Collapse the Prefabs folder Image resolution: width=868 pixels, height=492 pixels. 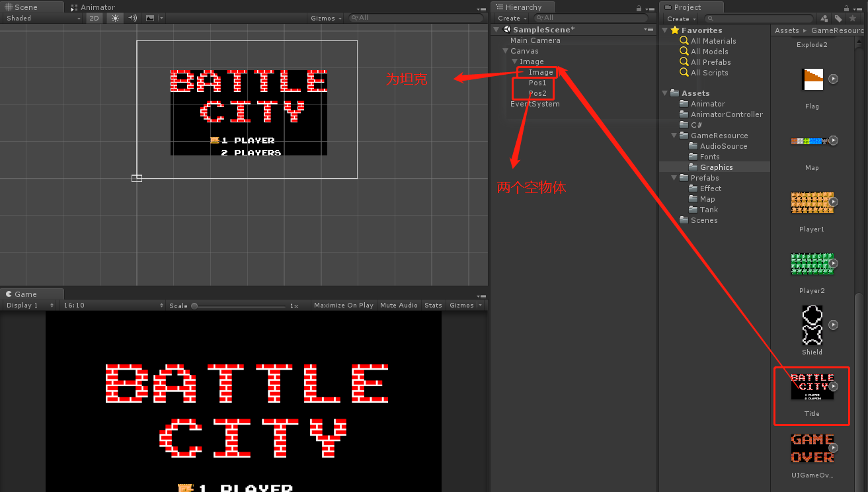click(x=674, y=178)
